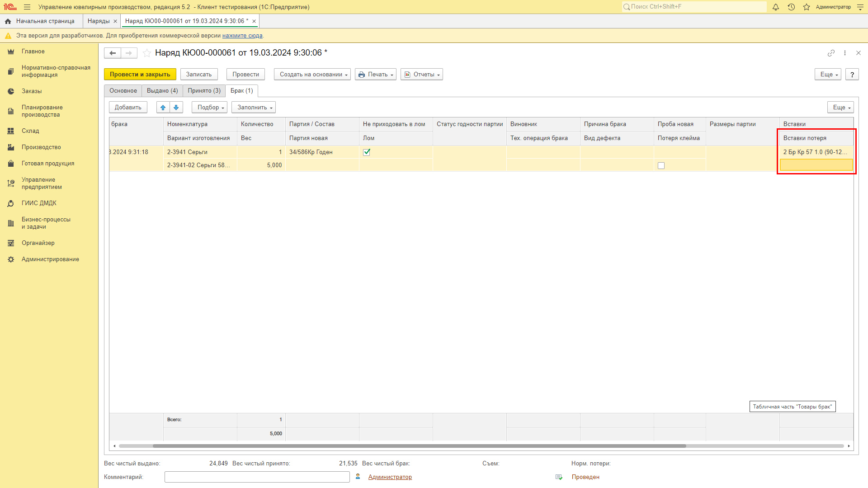Open the 1C main menu hamburger icon
The height and width of the screenshot is (488, 868).
pyautogui.click(x=27, y=7)
